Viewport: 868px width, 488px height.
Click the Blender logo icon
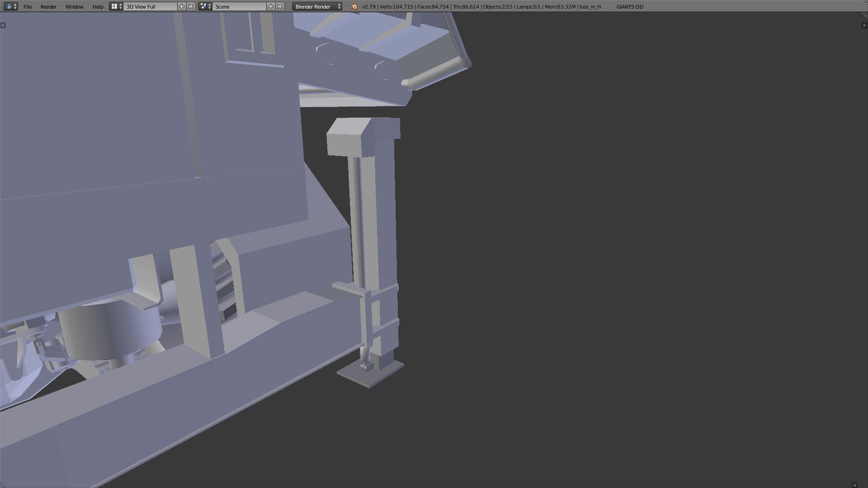(354, 6)
